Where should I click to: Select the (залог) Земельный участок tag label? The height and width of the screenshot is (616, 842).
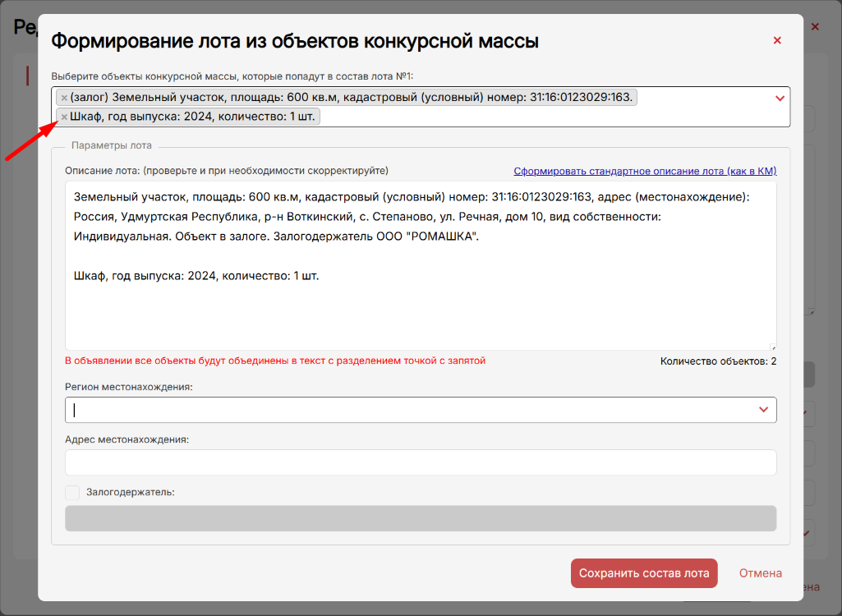tap(352, 98)
